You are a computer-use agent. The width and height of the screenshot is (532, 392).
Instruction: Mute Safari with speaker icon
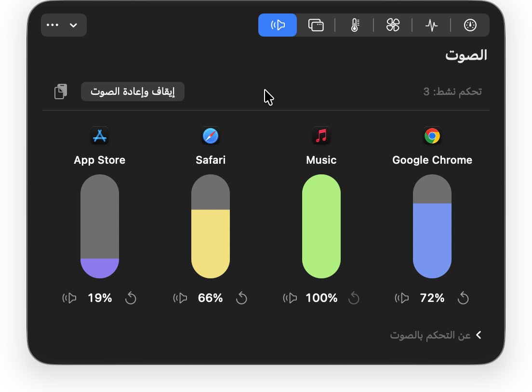180,298
